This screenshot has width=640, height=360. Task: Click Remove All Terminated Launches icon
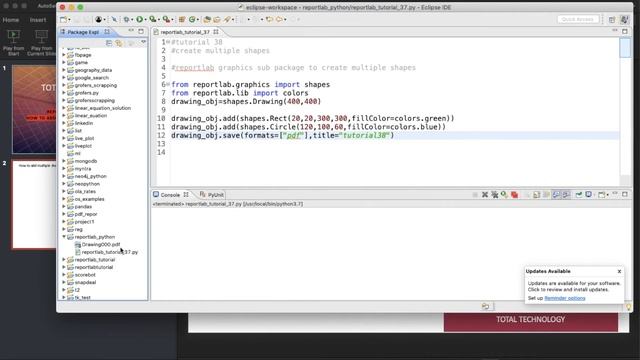click(x=495, y=195)
